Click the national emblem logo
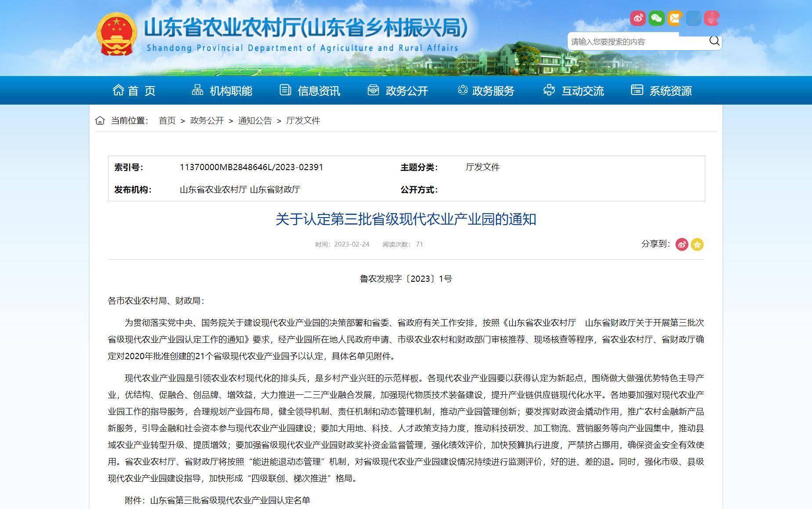The width and height of the screenshot is (812, 509). point(116,34)
